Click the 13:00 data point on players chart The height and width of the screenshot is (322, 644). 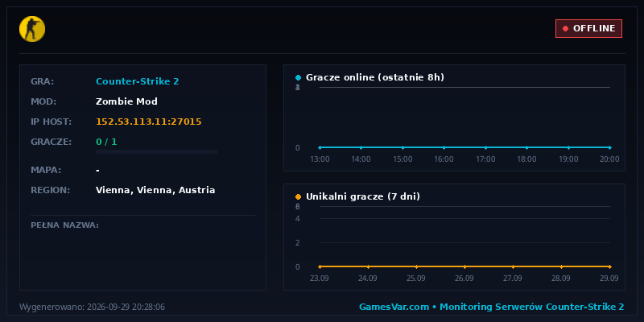point(320,147)
